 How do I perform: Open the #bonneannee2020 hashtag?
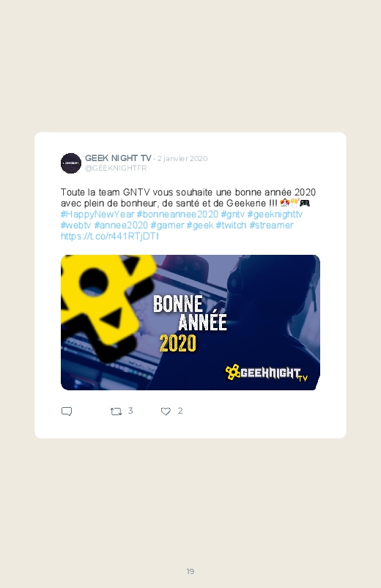coord(177,214)
